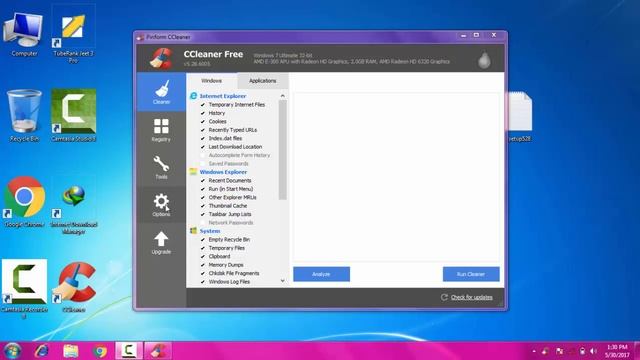Click the volume icon in system tray

click(593, 351)
